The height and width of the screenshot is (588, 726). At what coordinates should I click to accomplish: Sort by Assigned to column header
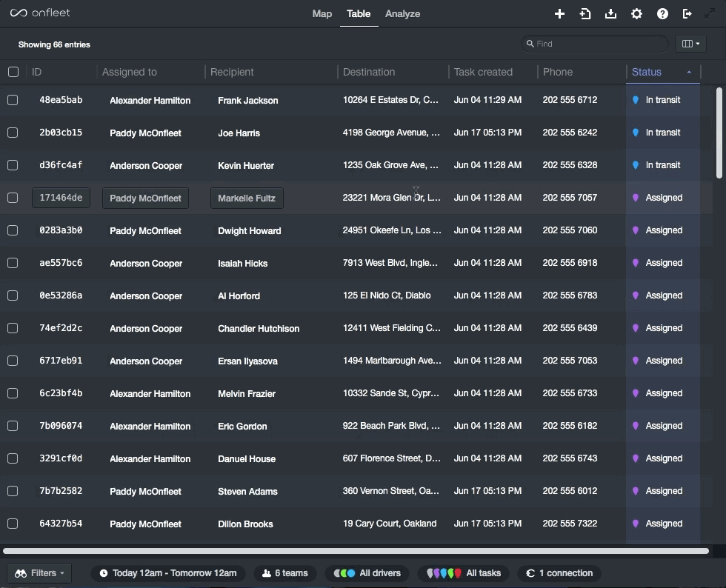[x=129, y=72]
